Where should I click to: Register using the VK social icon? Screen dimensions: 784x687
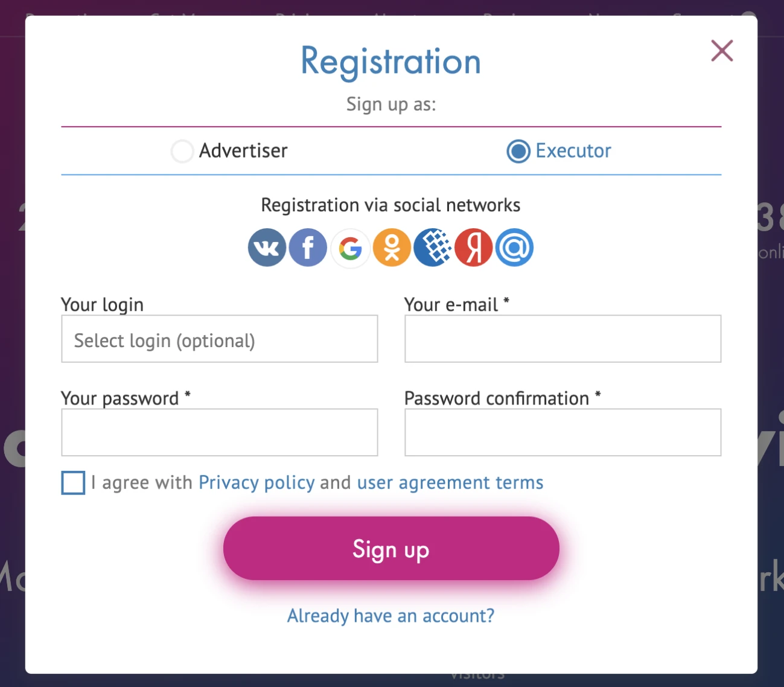(267, 248)
